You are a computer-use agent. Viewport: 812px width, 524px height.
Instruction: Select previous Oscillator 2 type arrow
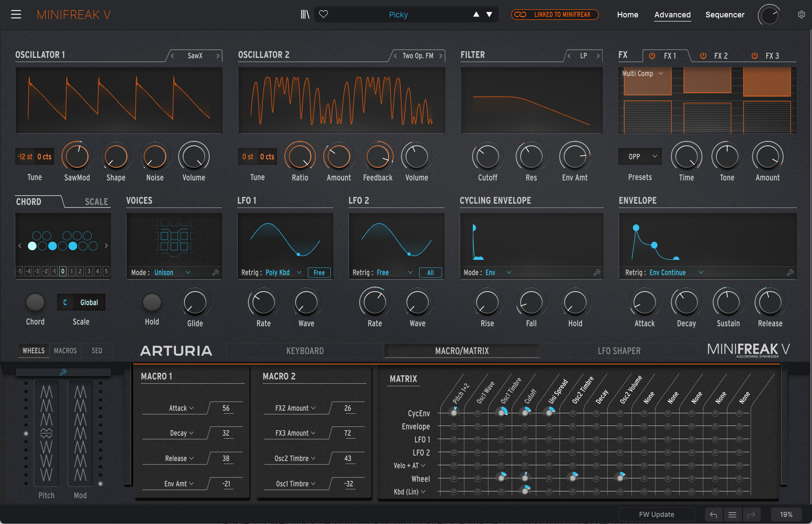tap(395, 56)
